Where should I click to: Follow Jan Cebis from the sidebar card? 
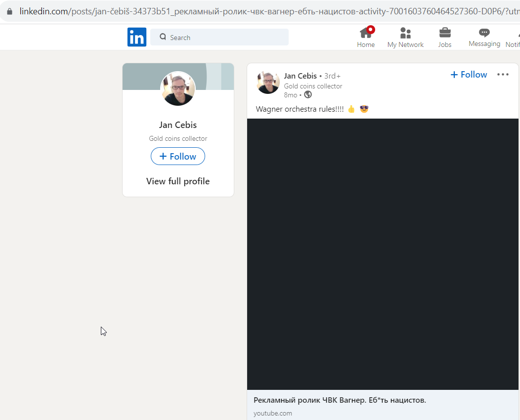click(x=178, y=156)
